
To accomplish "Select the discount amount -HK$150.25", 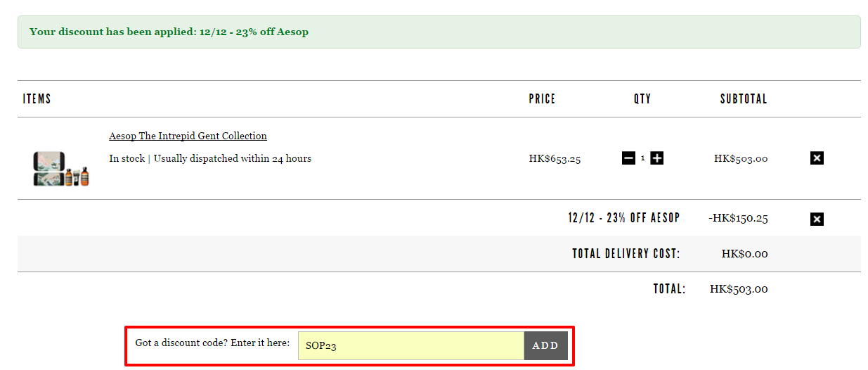I will pos(738,218).
